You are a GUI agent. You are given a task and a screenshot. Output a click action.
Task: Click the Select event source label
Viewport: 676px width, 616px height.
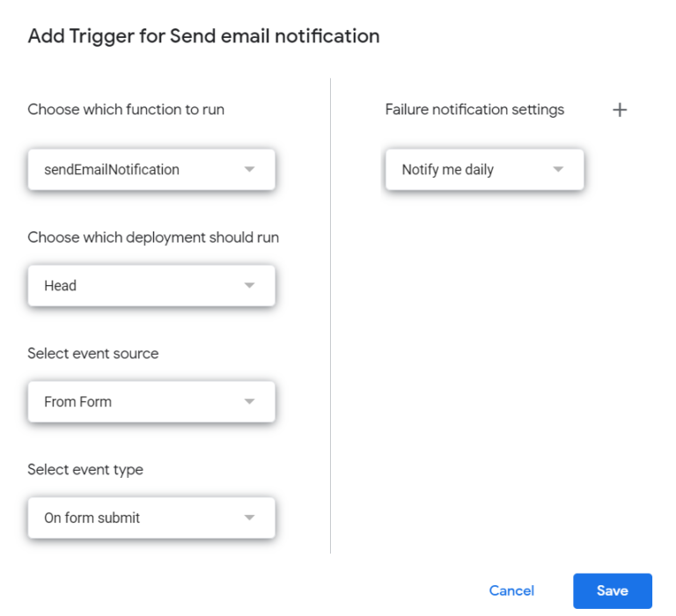(93, 354)
